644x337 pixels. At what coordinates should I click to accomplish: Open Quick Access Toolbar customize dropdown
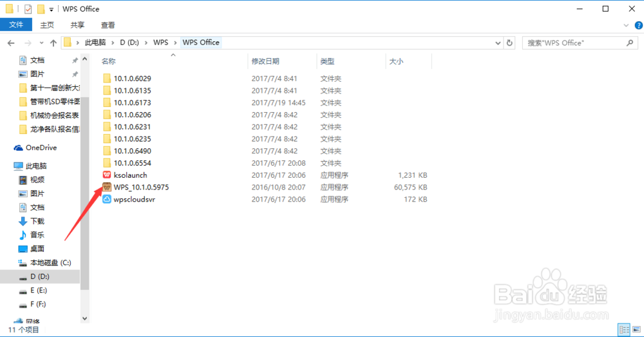[52, 9]
